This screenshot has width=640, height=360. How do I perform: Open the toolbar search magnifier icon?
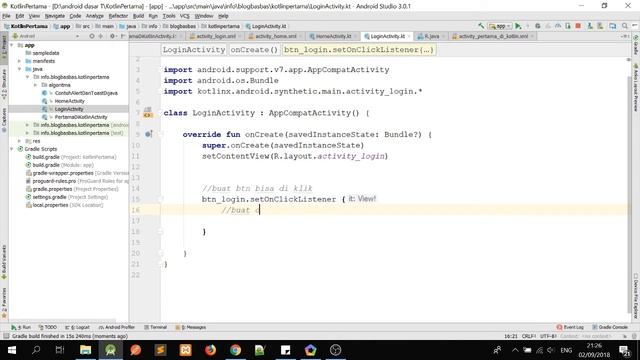(625, 26)
